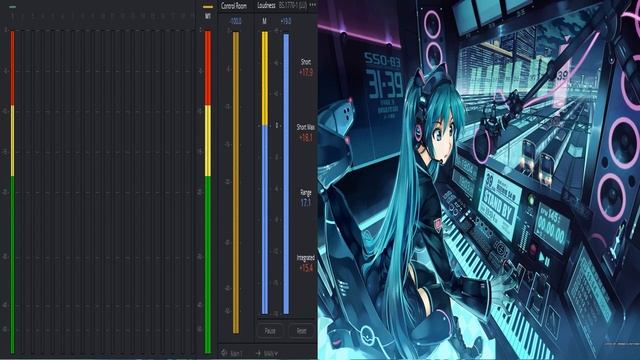Click the Hatsune Miku wallpaper image

click(479, 180)
